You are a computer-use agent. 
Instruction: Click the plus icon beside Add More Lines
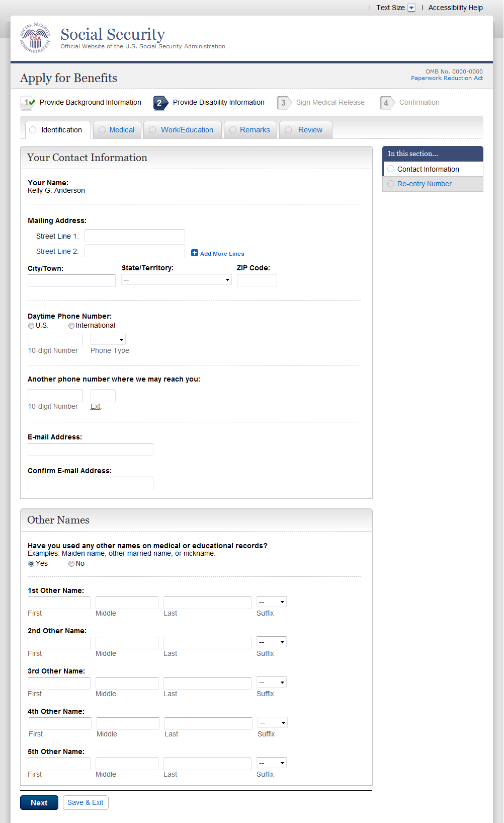pos(195,253)
